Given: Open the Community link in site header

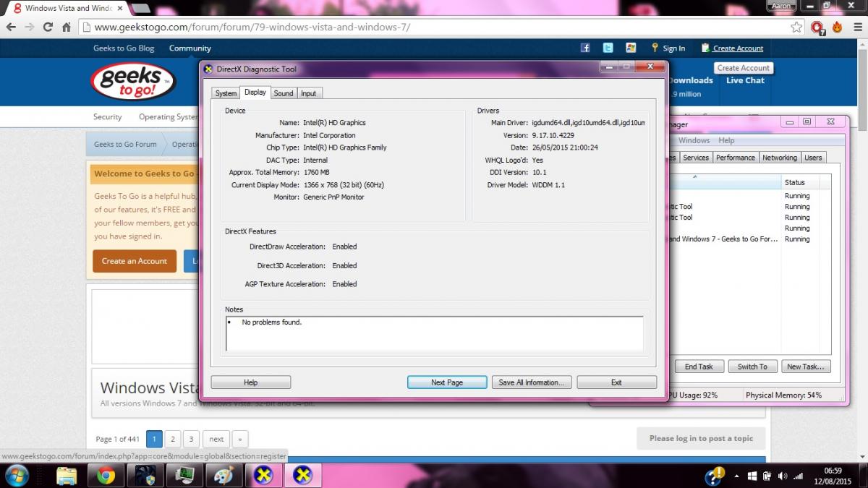Looking at the screenshot, I should [x=190, y=48].
